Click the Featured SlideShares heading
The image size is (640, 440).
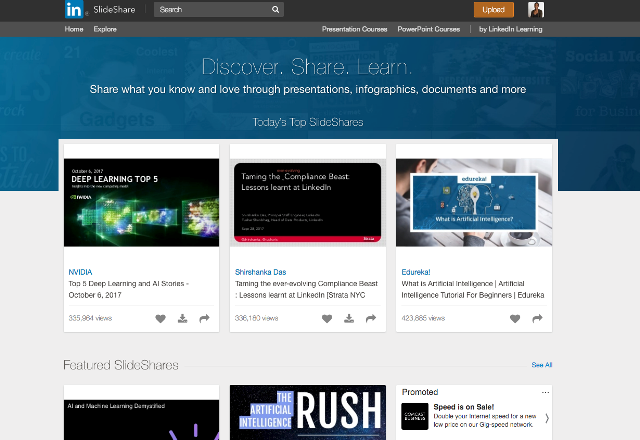pyautogui.click(x=121, y=365)
